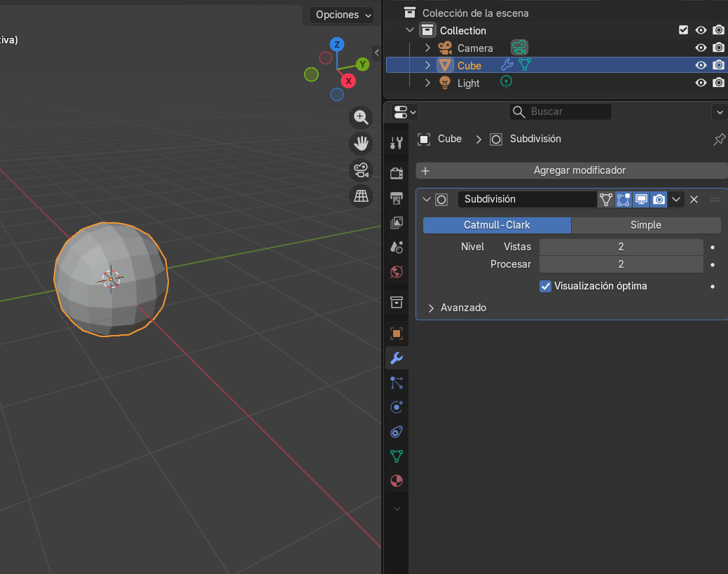Viewport: 728px width, 574px height.
Task: Open the Material properties tab
Action: click(x=397, y=481)
